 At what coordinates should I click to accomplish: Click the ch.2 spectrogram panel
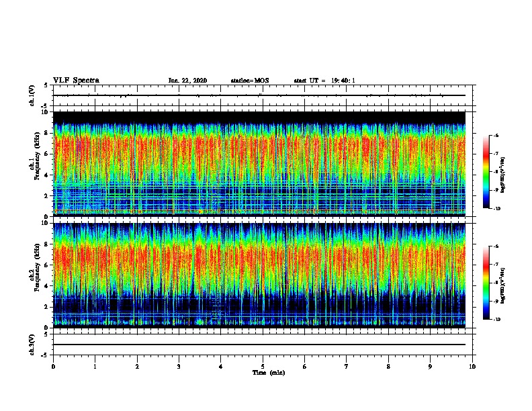tap(259, 275)
